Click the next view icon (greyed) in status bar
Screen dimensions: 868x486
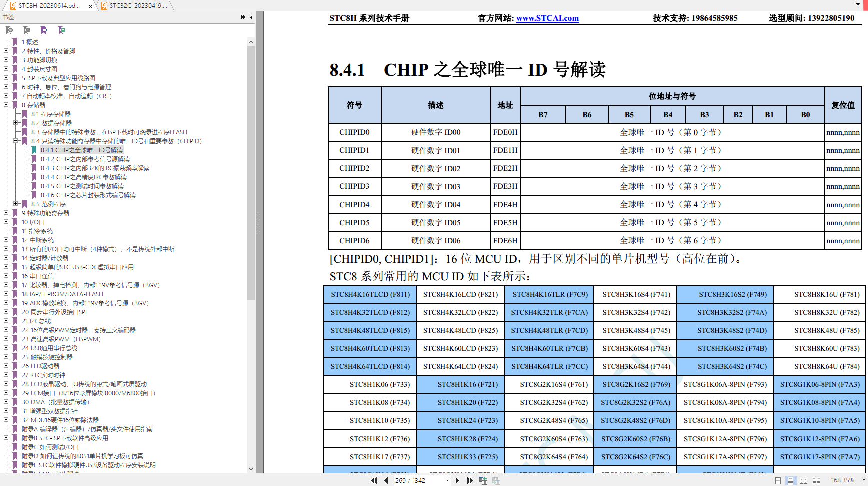point(496,480)
